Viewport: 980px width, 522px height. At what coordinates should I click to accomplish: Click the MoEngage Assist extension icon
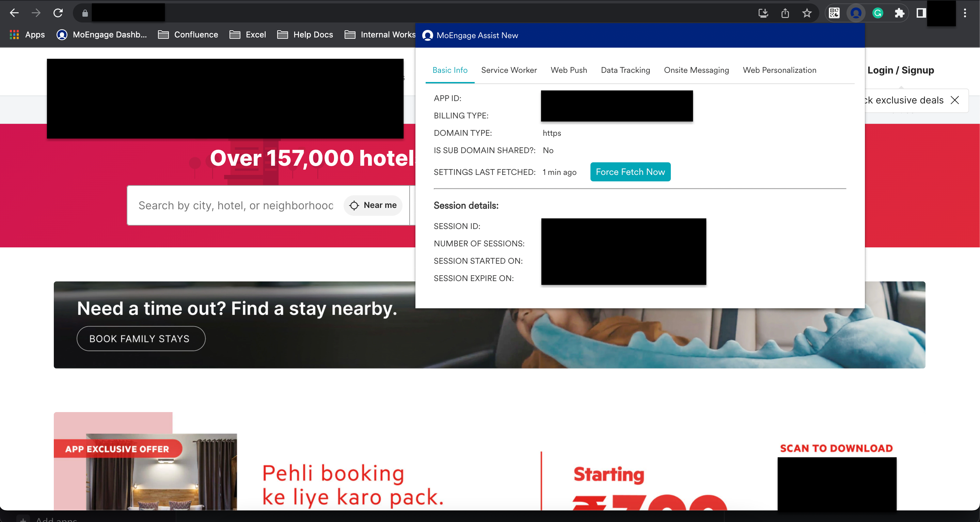[856, 13]
